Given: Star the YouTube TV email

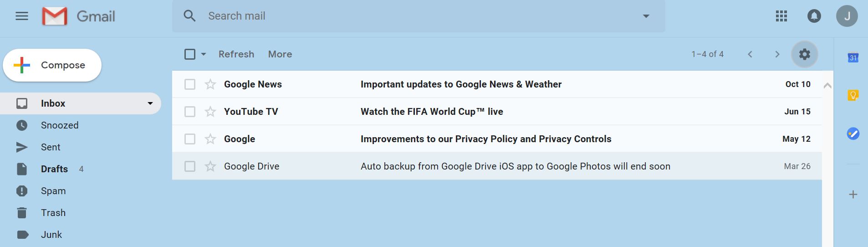Looking at the screenshot, I should click(x=210, y=112).
